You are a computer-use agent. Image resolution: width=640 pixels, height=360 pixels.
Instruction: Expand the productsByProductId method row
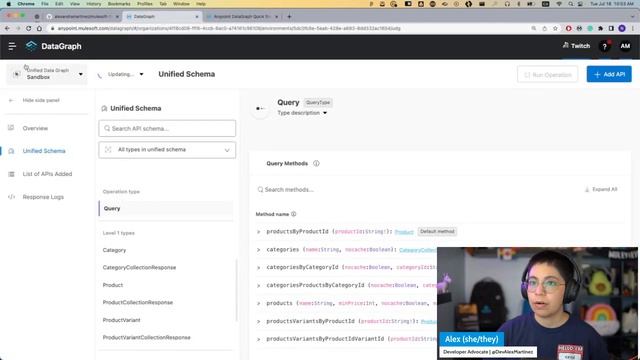(258, 232)
